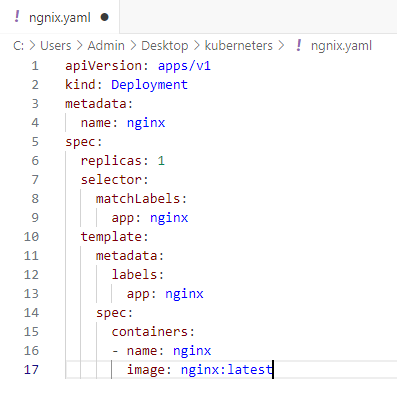
Task: Open the Users breadcrumb segment
Action: click(56, 45)
